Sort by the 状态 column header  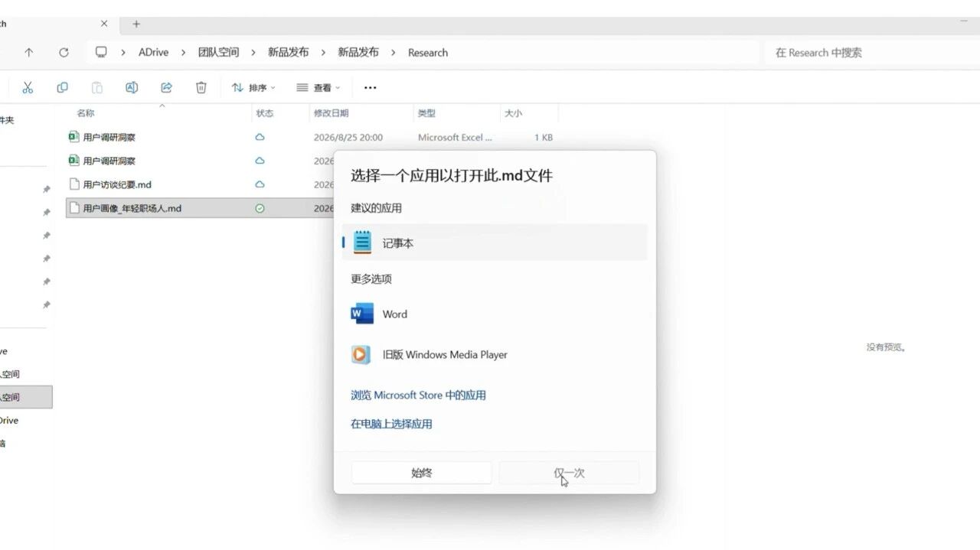click(265, 113)
